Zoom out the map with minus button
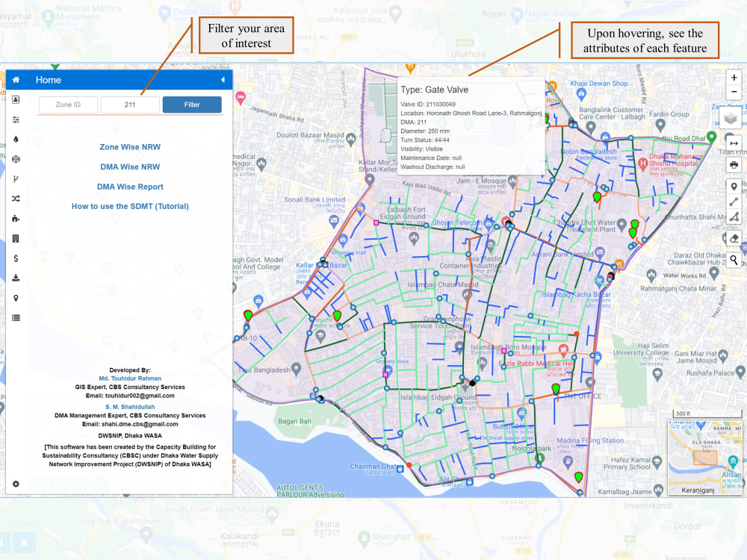The height and width of the screenshot is (560, 747). pos(734,91)
